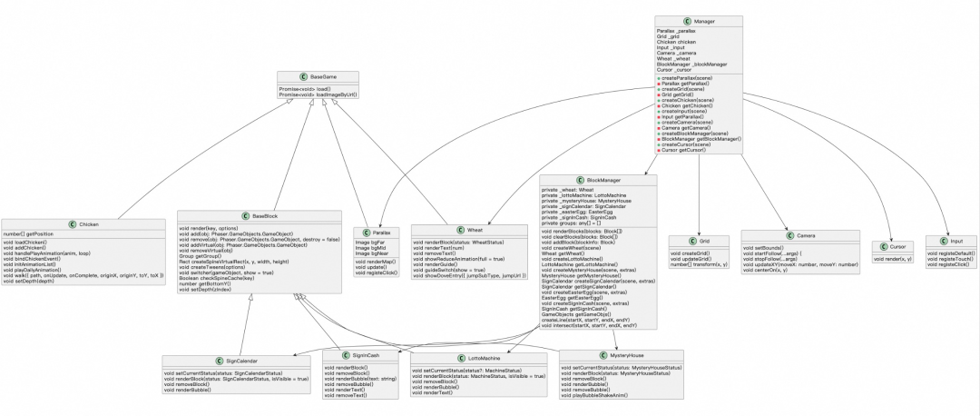
Task: Click 'Chicken chicken' field in Manager
Action: pyautogui.click(x=676, y=42)
